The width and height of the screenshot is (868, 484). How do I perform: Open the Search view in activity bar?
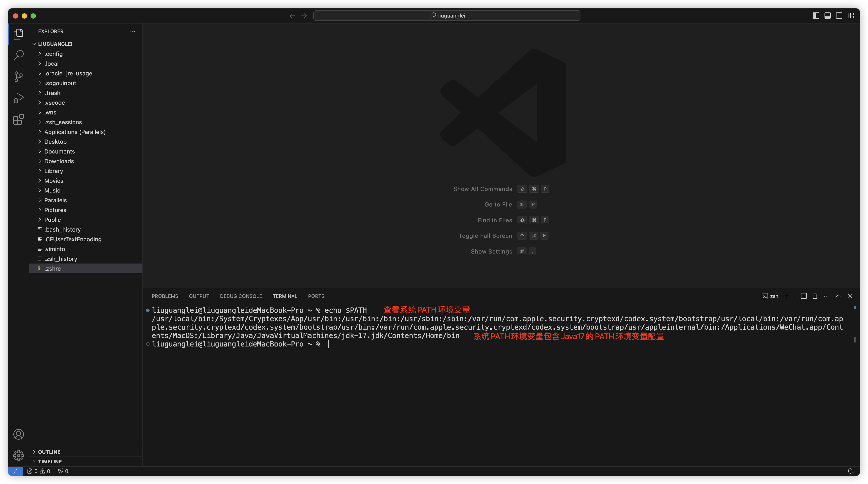(x=19, y=55)
